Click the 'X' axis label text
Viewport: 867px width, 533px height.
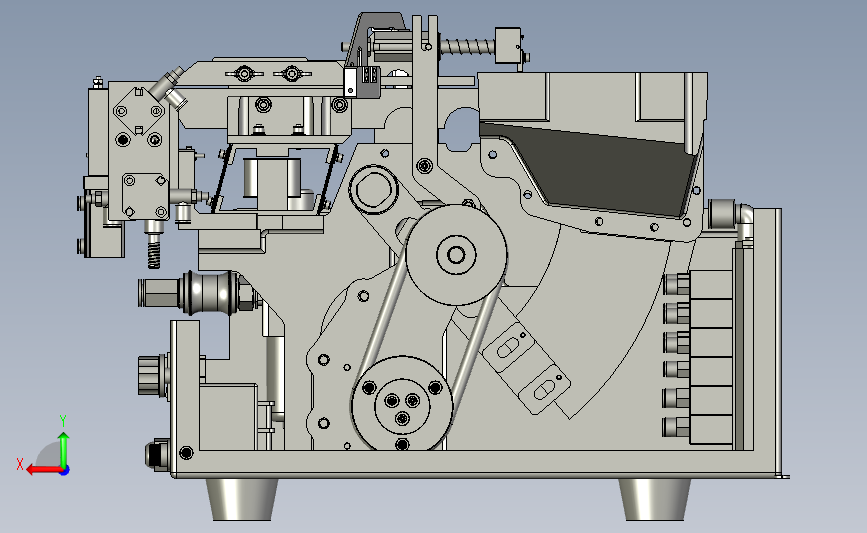pyautogui.click(x=20, y=464)
